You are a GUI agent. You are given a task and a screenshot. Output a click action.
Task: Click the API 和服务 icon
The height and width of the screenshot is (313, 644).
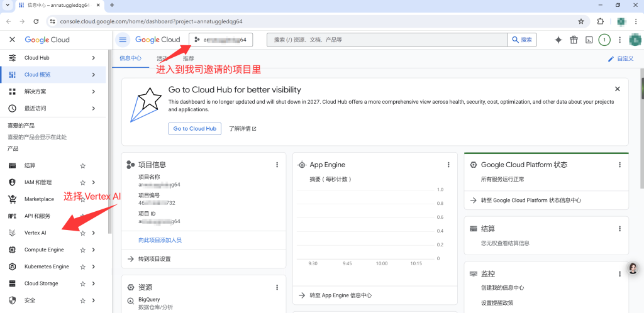(x=13, y=216)
